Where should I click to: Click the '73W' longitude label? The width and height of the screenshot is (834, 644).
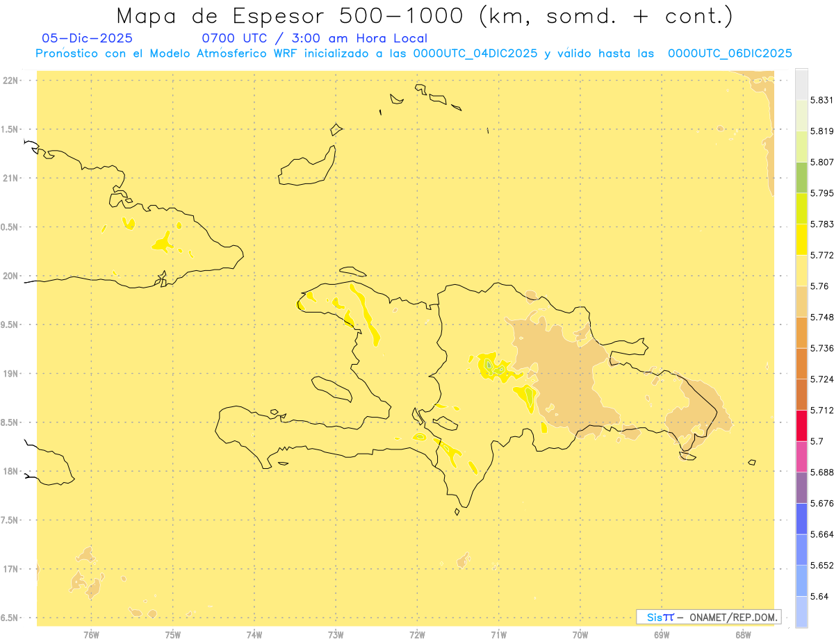[x=336, y=634]
